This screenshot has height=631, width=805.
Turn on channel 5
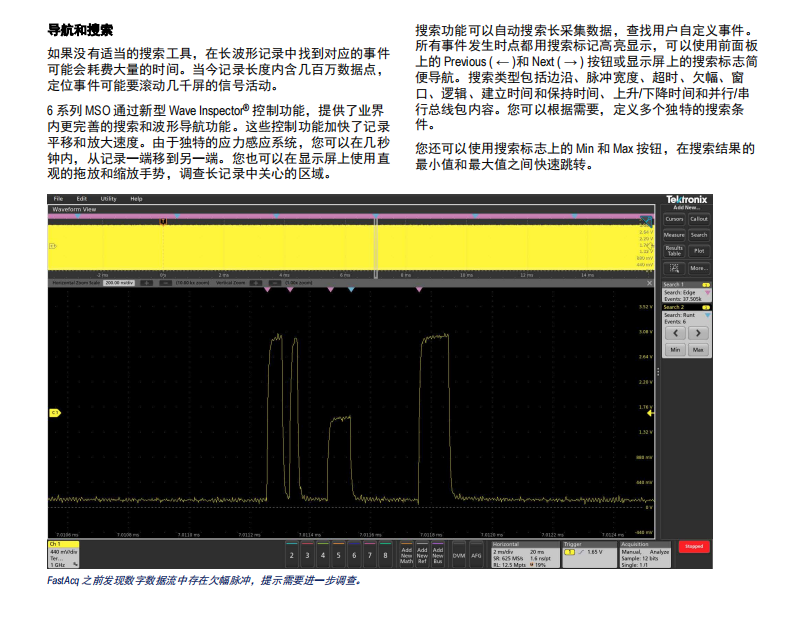[x=338, y=554]
